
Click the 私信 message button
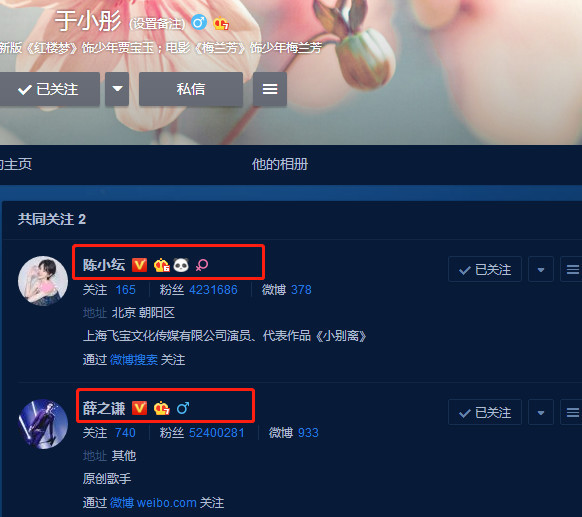[x=191, y=89]
